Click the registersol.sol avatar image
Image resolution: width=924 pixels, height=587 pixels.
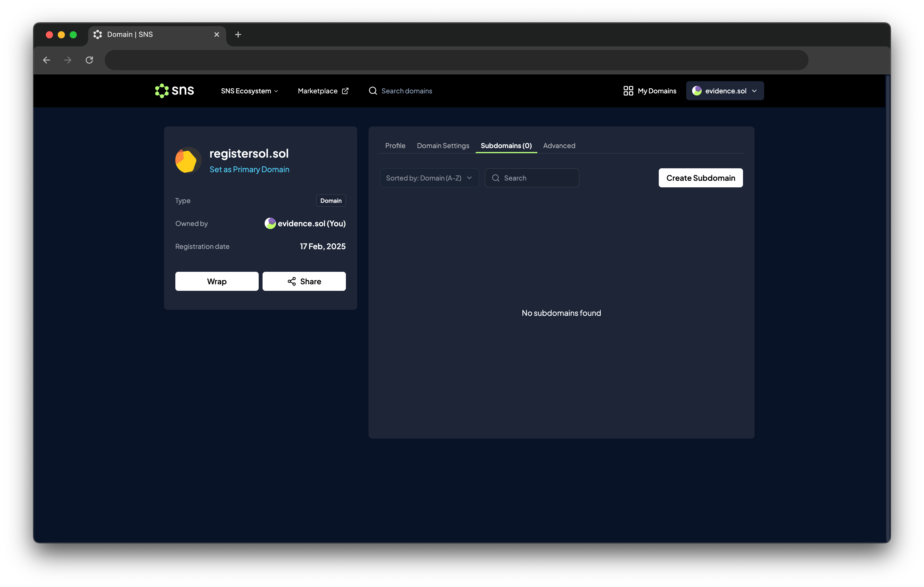188,160
